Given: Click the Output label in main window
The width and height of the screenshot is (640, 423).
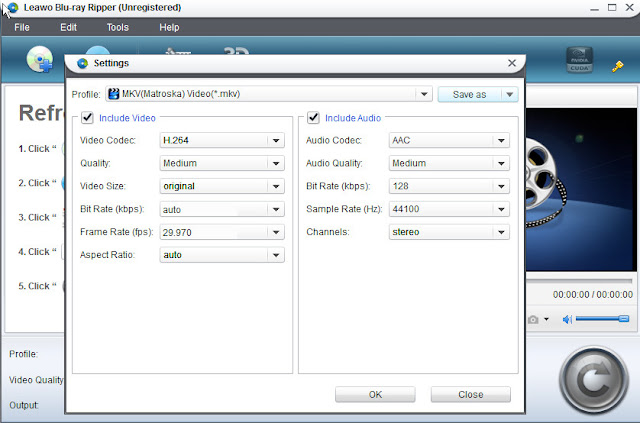Looking at the screenshot, I should (24, 405).
